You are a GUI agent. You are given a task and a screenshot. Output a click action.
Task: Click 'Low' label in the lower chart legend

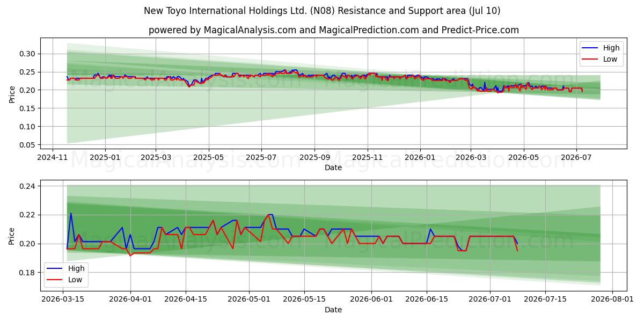click(76, 280)
